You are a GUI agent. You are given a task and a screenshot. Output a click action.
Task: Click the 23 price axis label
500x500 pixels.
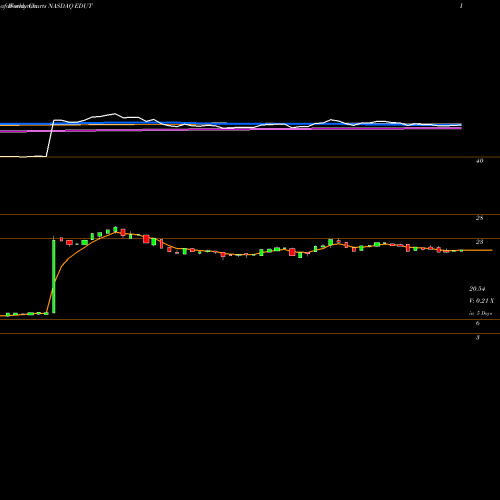[479, 242]
